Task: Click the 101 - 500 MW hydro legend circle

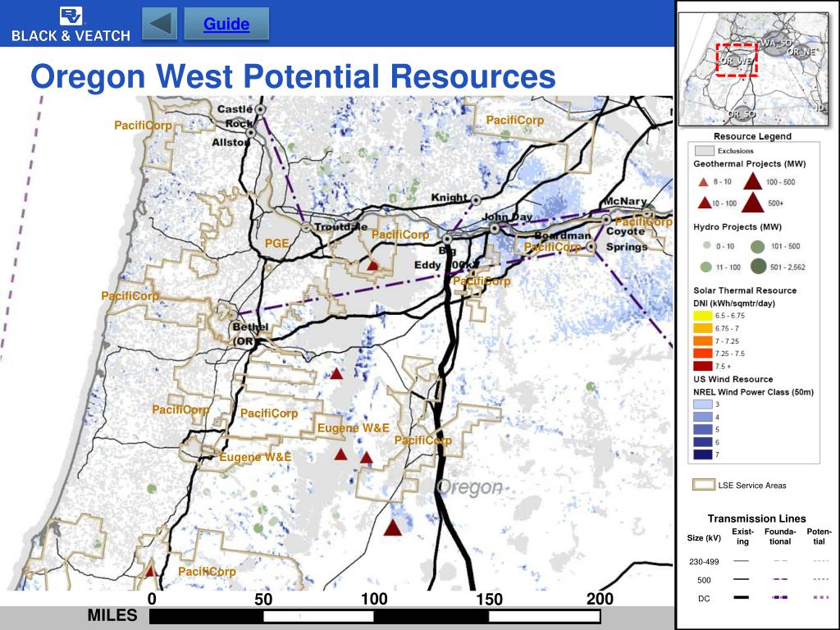Action: pos(757,246)
